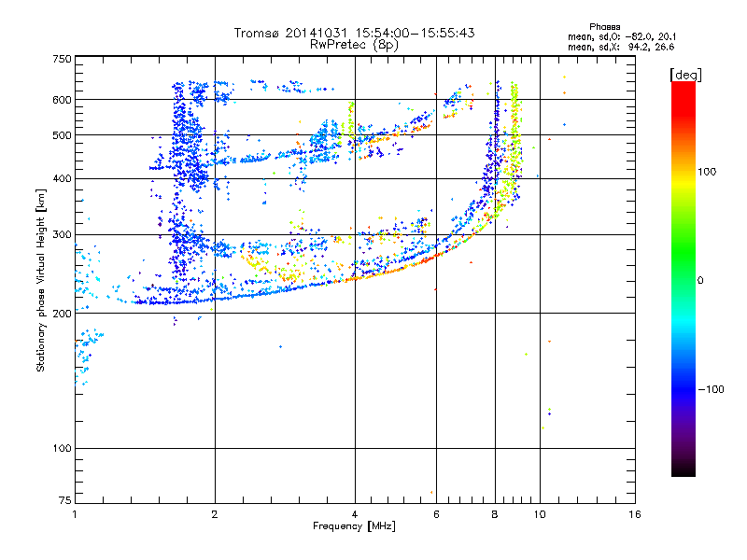Click the x-axis tick label '1'
The height and width of the screenshot is (560, 747).
click(x=75, y=514)
